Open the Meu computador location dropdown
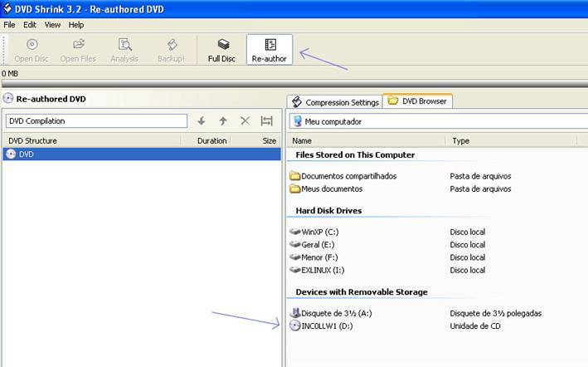Image resolution: width=588 pixels, height=367 pixels. [x=439, y=121]
